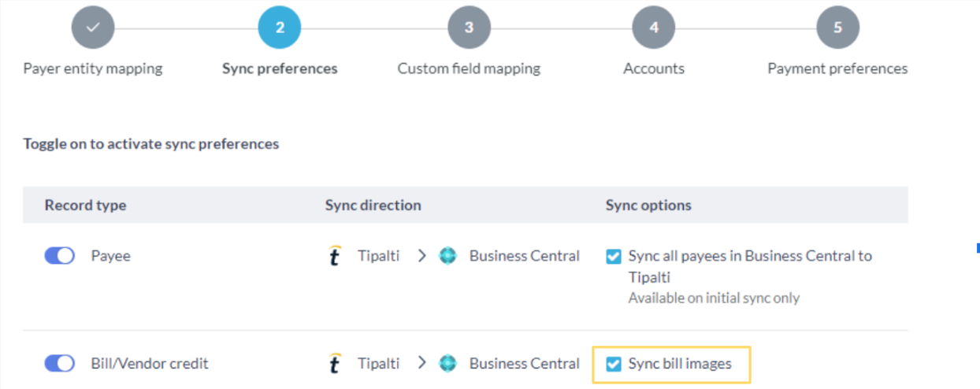Jump to step 4 circle
Screen dimensions: 980x389
coord(654,28)
